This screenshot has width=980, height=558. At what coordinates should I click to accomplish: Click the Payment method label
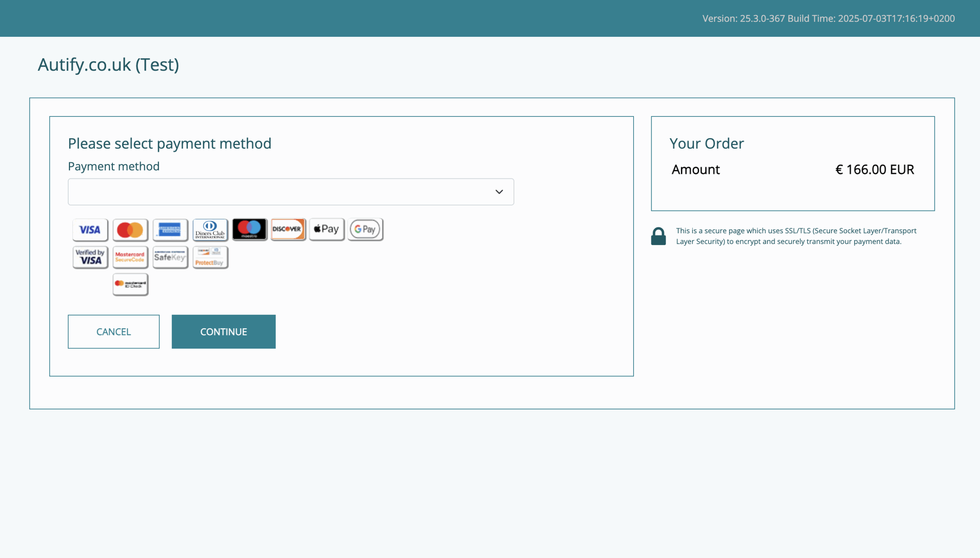point(114,166)
